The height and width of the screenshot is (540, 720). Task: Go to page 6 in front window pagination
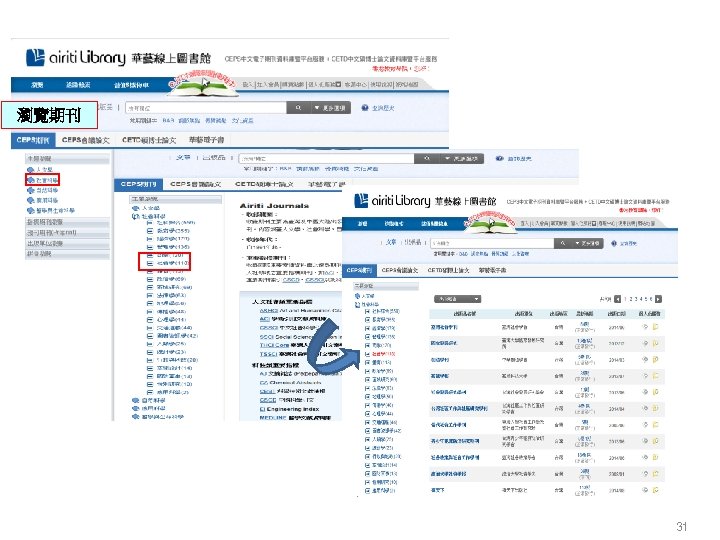coord(651,299)
